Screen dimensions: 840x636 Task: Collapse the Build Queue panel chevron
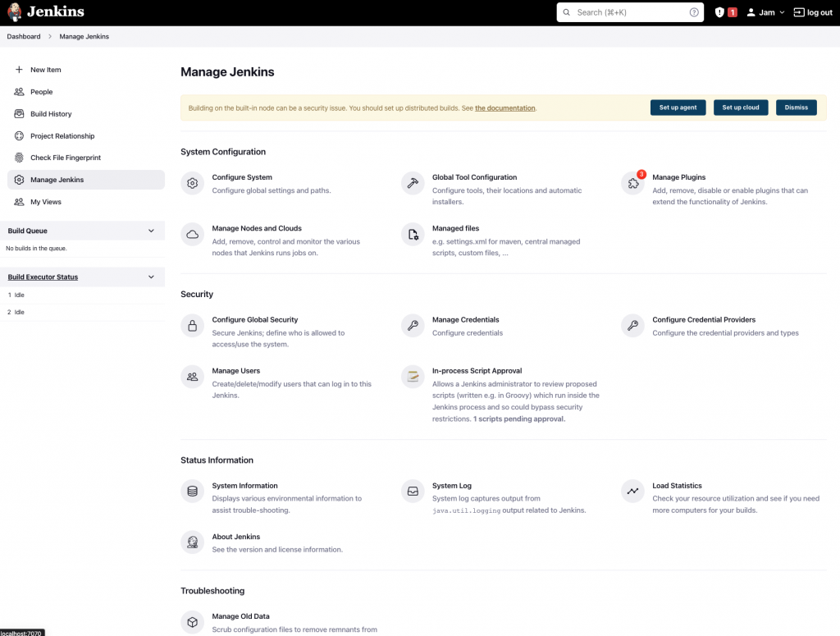tap(151, 231)
